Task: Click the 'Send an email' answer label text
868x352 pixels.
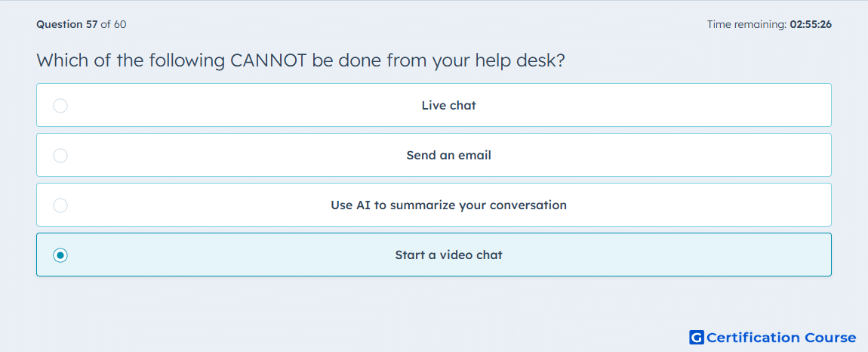Action: 448,155
